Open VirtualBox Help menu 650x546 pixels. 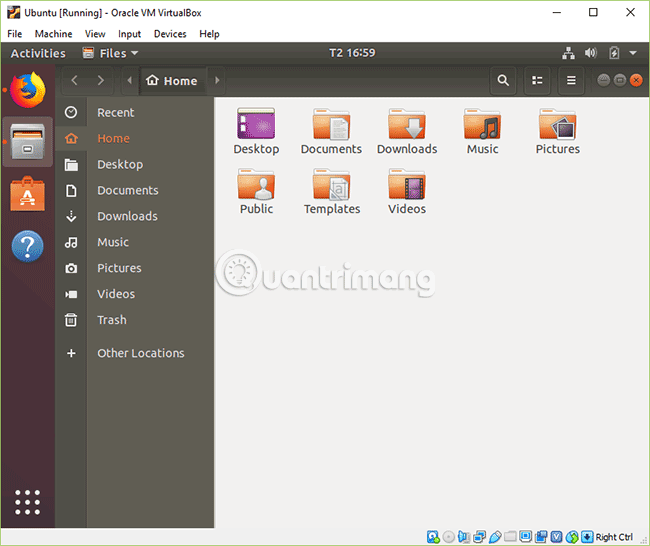click(x=209, y=34)
